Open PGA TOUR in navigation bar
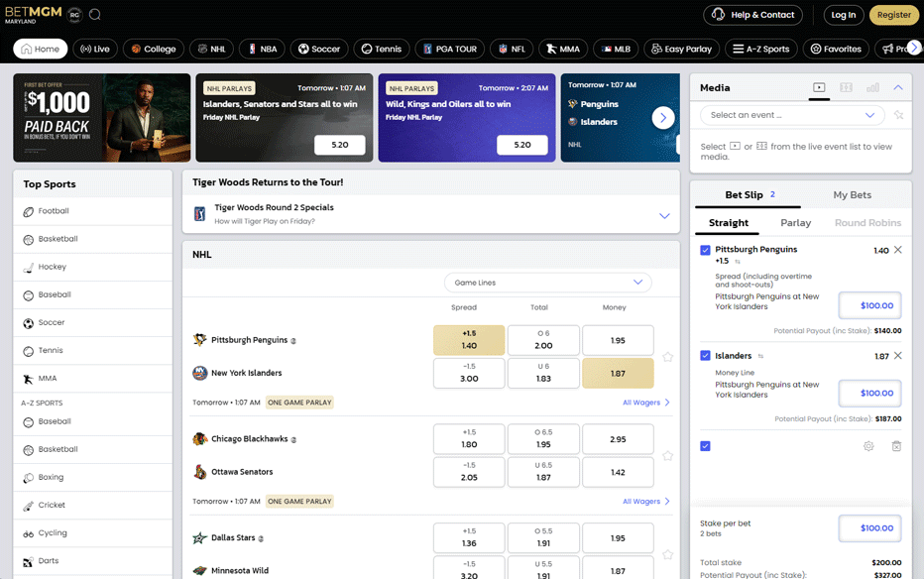This screenshot has height=580, width=924. (x=450, y=49)
